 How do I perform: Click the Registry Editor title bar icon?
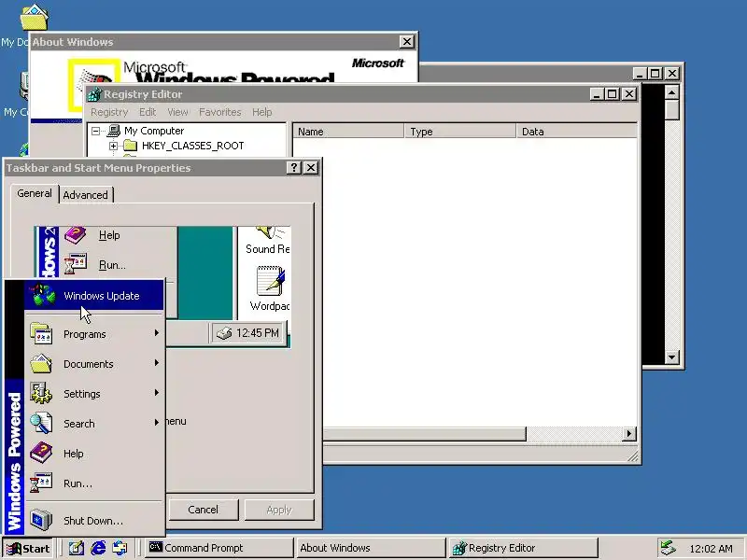pyautogui.click(x=94, y=94)
